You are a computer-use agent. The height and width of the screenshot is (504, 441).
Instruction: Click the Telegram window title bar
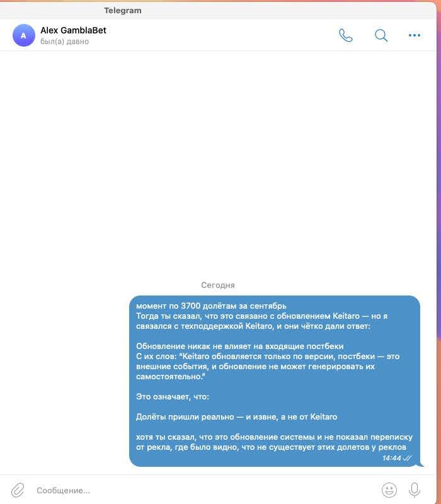pyautogui.click(x=219, y=10)
